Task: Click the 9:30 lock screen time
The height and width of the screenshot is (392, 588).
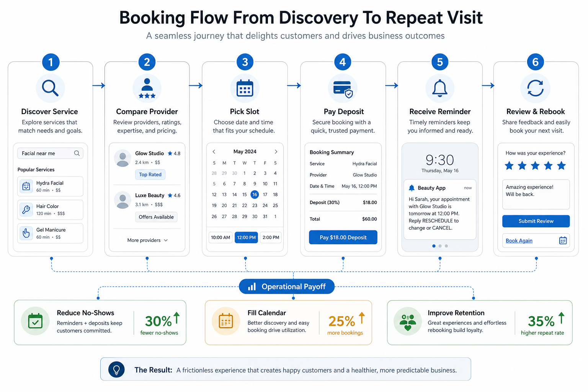Action: coord(440,160)
